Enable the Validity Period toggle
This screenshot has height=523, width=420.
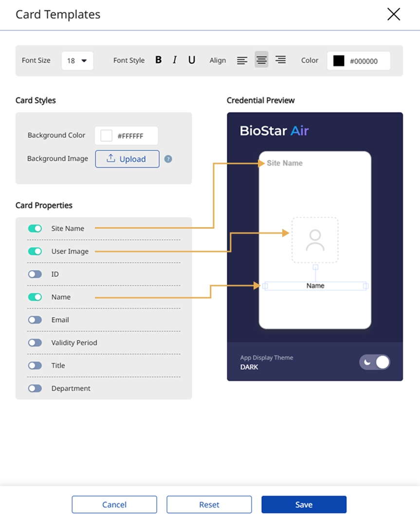35,343
